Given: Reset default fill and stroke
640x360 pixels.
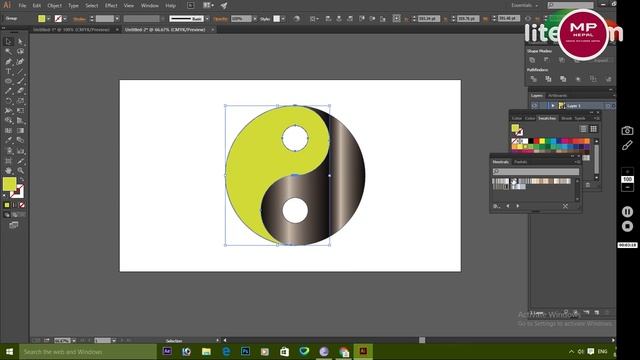Looking at the screenshot, I should (5, 195).
